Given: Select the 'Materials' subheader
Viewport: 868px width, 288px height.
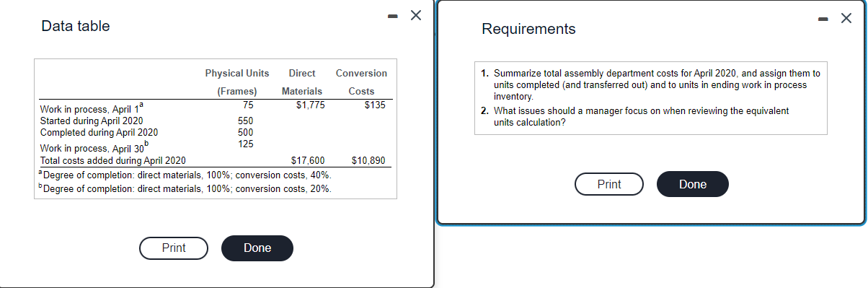Looking at the screenshot, I should [x=302, y=92].
